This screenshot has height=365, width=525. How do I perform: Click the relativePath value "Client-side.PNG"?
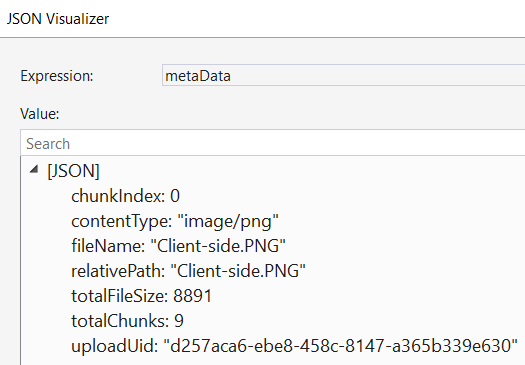[238, 271]
